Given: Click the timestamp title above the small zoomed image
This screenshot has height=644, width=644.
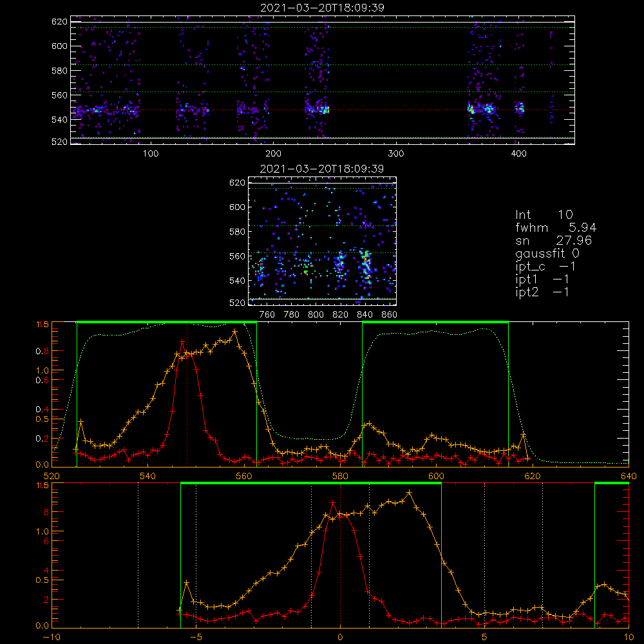Looking at the screenshot, I should pyautogui.click(x=322, y=169).
